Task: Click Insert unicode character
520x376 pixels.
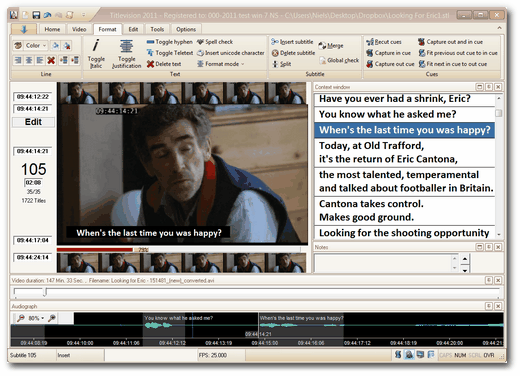Action: (x=231, y=53)
